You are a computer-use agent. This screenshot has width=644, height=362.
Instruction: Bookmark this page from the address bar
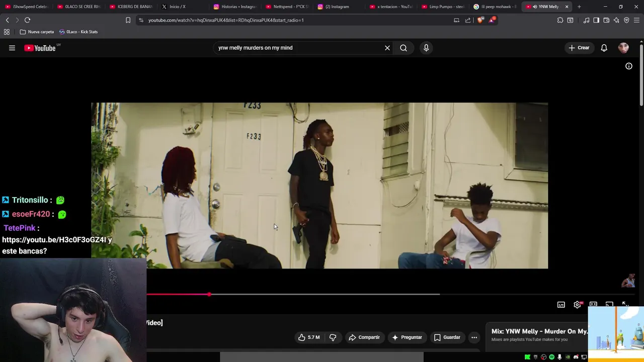tap(128, 20)
